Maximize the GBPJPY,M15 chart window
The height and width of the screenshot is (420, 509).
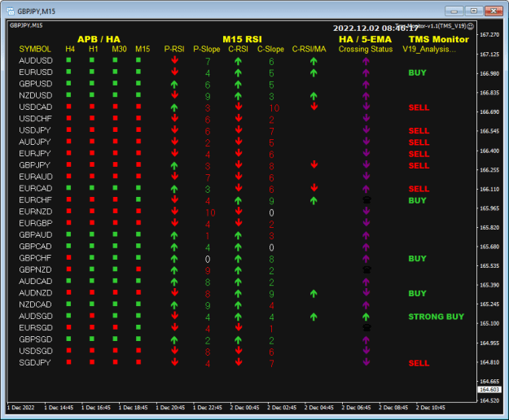(x=474, y=11)
